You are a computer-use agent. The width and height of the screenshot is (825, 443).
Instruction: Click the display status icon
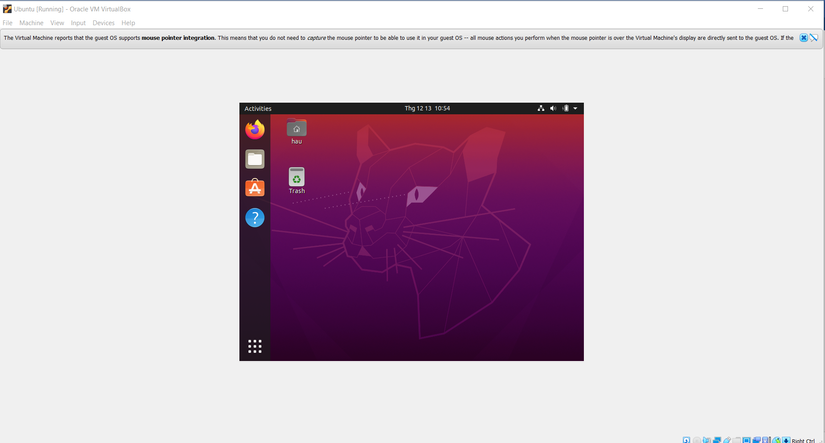(x=746, y=440)
